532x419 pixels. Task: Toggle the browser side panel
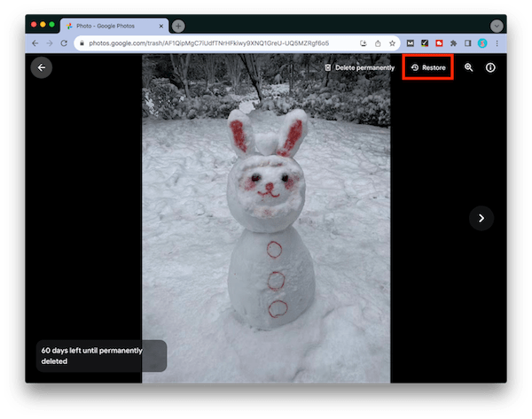pos(468,43)
